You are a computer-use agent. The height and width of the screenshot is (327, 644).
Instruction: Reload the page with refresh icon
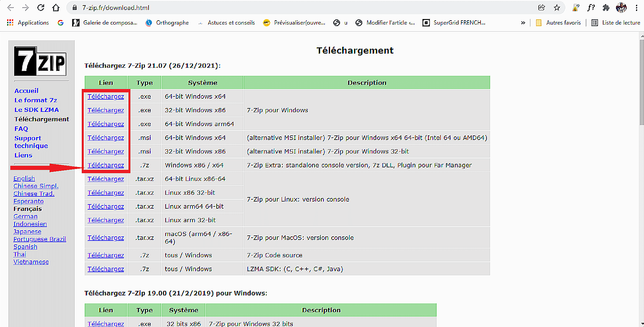(x=41, y=8)
